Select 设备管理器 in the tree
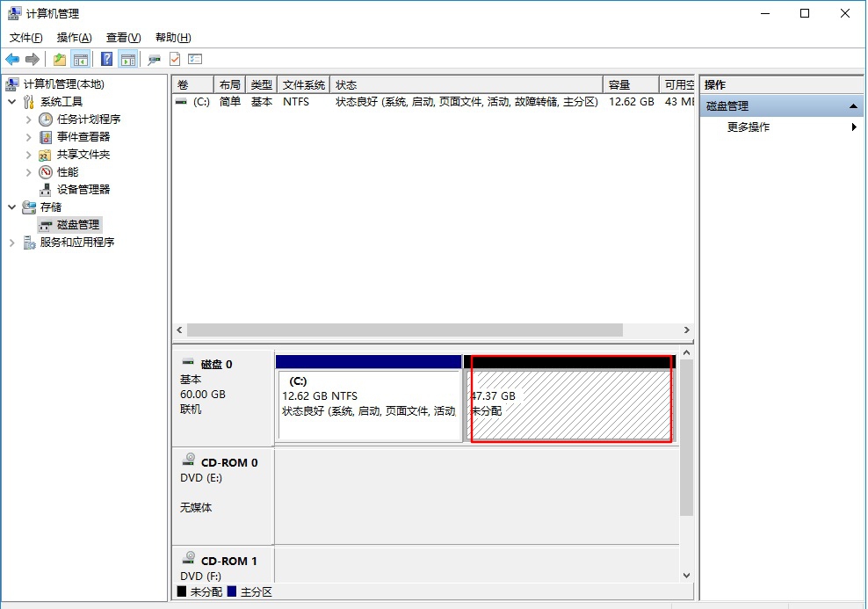This screenshot has height=609, width=868. tap(83, 189)
